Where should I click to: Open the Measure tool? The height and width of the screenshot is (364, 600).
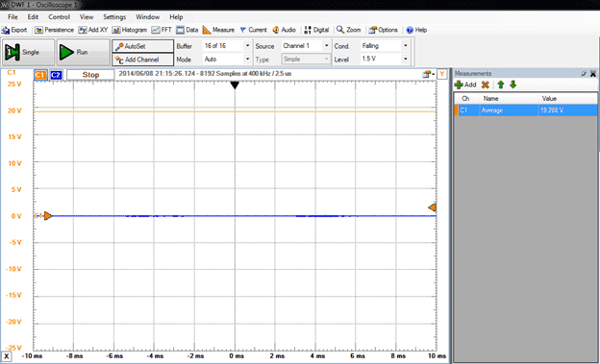tap(218, 30)
